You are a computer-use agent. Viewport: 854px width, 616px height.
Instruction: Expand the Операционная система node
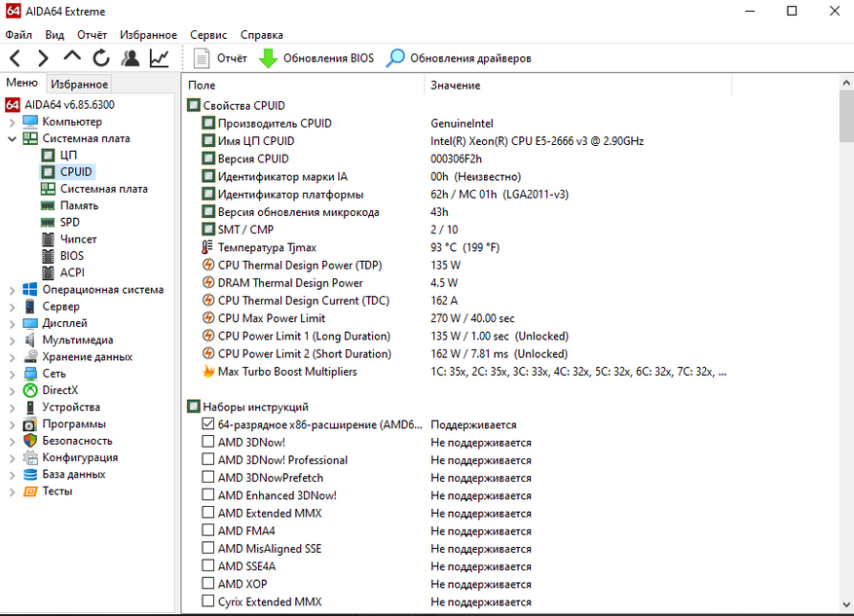pos(12,290)
